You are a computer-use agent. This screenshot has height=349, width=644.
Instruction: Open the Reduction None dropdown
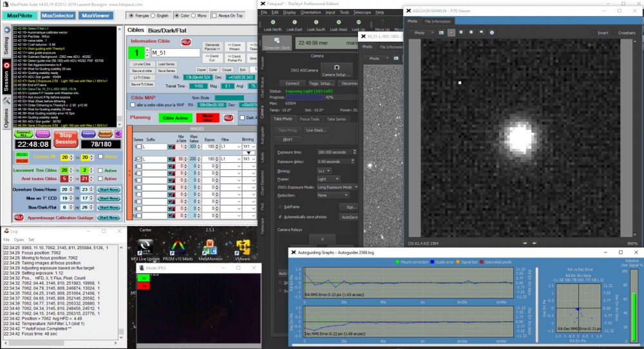(333, 196)
